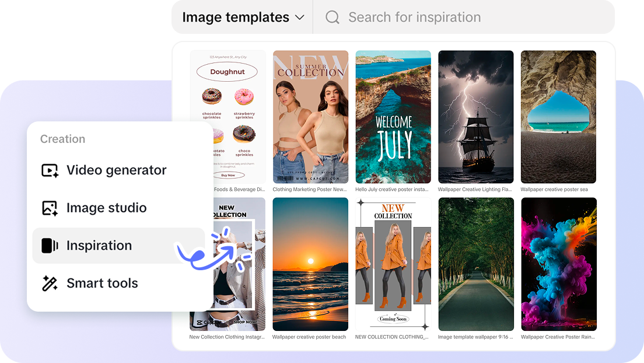Screen dimensions: 644x363
Task: Open the lightning ship wallpaper template
Action: pyautogui.click(x=476, y=117)
